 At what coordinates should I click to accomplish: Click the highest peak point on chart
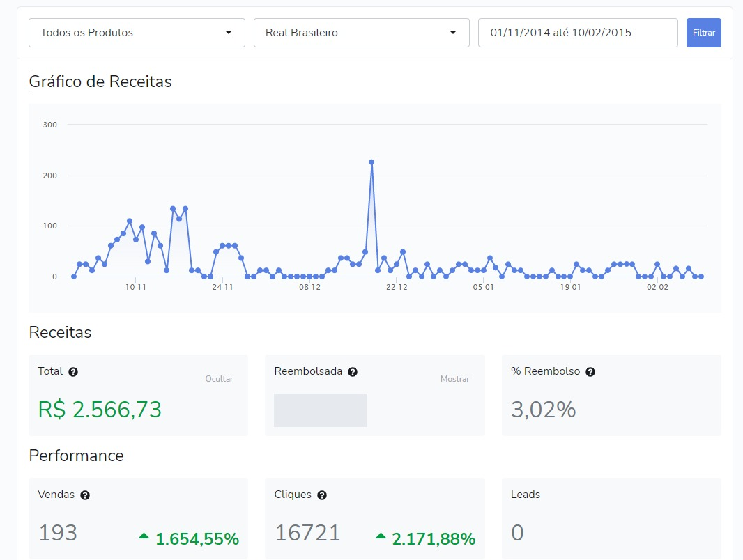371,162
